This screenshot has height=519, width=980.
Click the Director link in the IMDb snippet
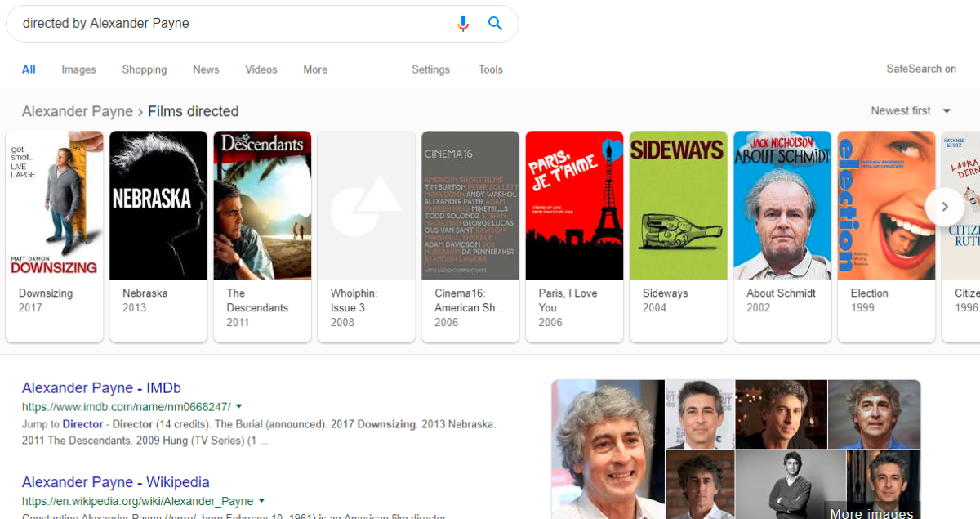tap(83, 425)
